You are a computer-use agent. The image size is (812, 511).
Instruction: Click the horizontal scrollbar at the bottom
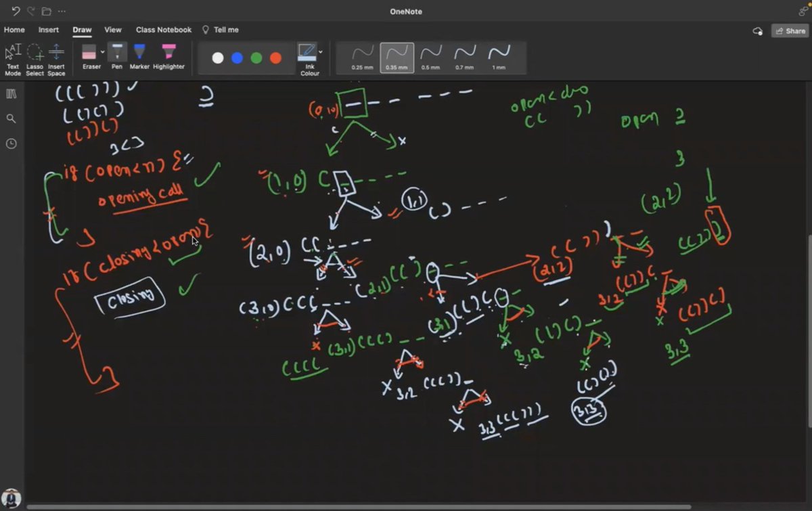[x=359, y=506]
